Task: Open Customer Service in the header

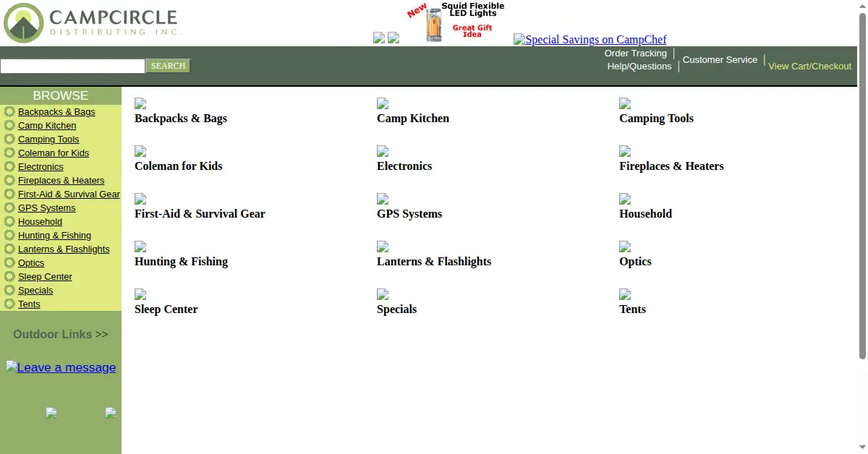Action: pyautogui.click(x=720, y=60)
